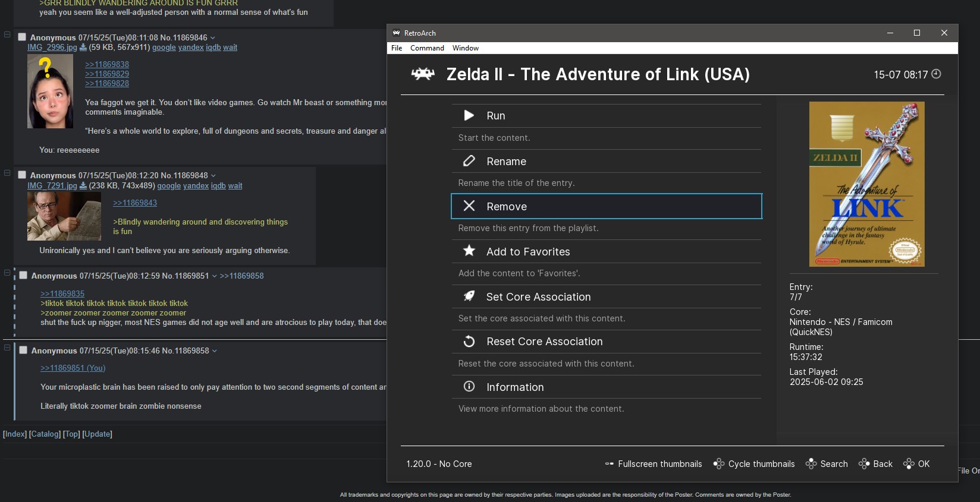Click the wait link for IMG_7291.jpg

[235, 186]
